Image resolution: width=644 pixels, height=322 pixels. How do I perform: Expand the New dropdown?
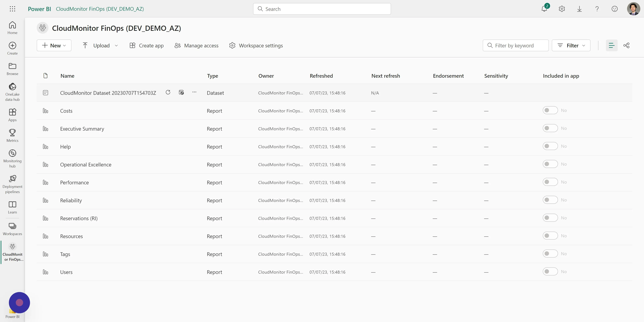(54, 46)
